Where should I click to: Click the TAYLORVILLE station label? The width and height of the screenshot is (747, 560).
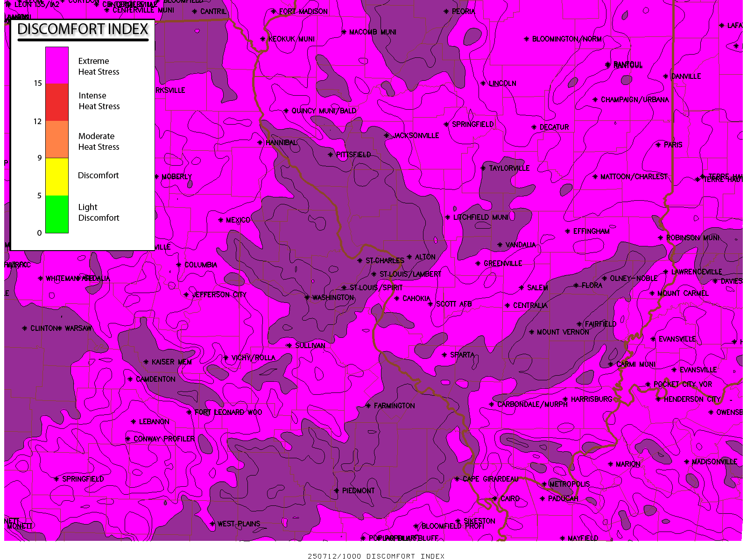tap(509, 168)
